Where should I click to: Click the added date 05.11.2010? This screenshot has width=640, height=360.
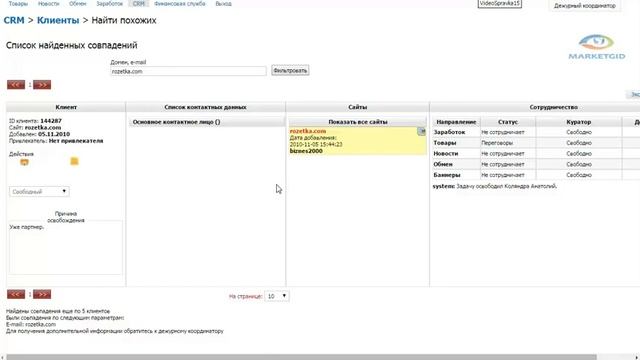54,134
